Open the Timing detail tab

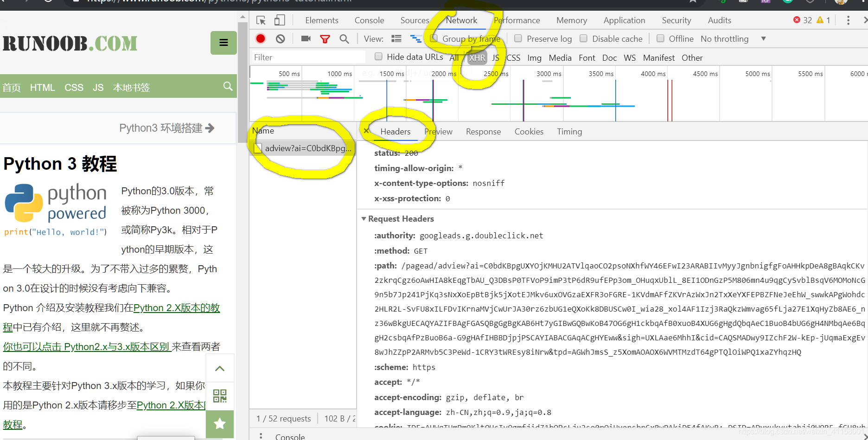(x=569, y=132)
